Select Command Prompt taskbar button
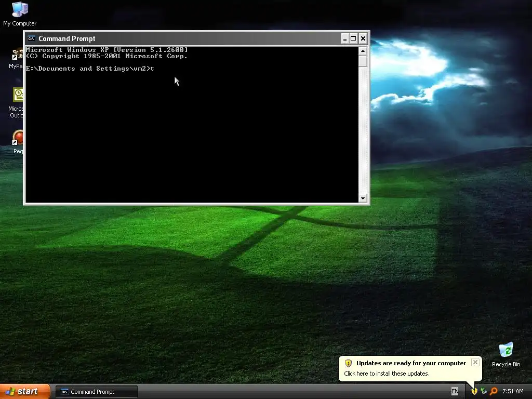The width and height of the screenshot is (532, 399). click(96, 392)
